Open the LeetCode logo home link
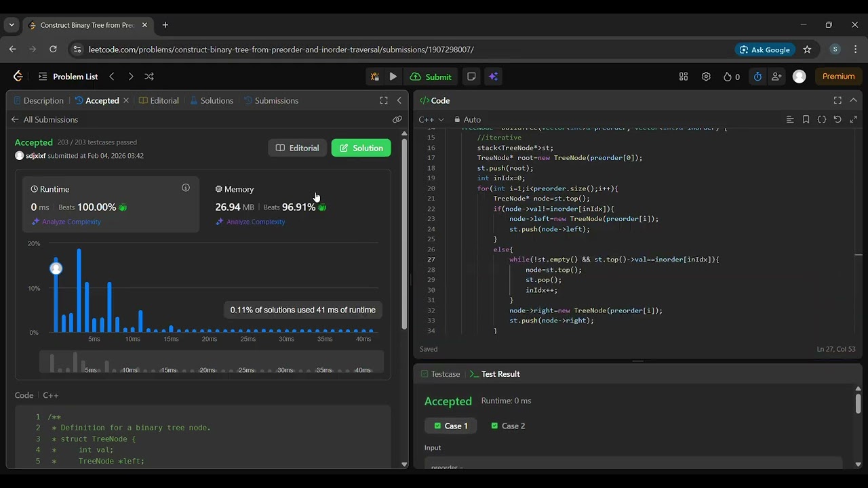The height and width of the screenshot is (488, 868). 18,77
